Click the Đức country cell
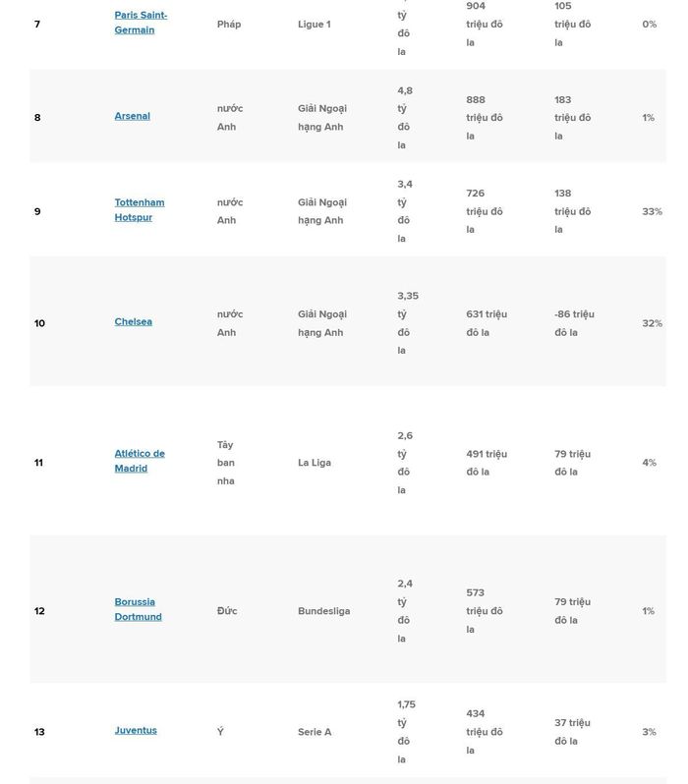Image resolution: width=688 pixels, height=784 pixels. [x=227, y=610]
